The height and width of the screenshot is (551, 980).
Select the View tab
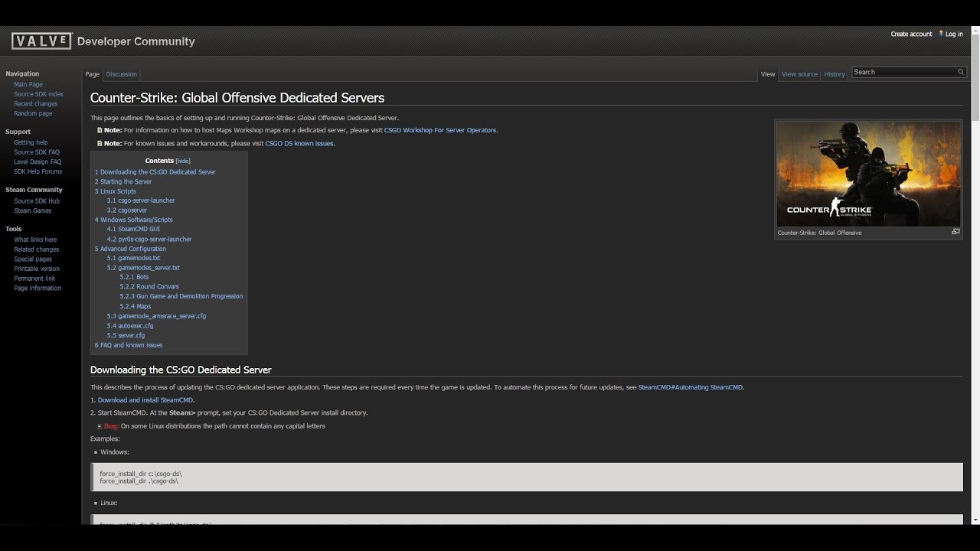click(768, 74)
